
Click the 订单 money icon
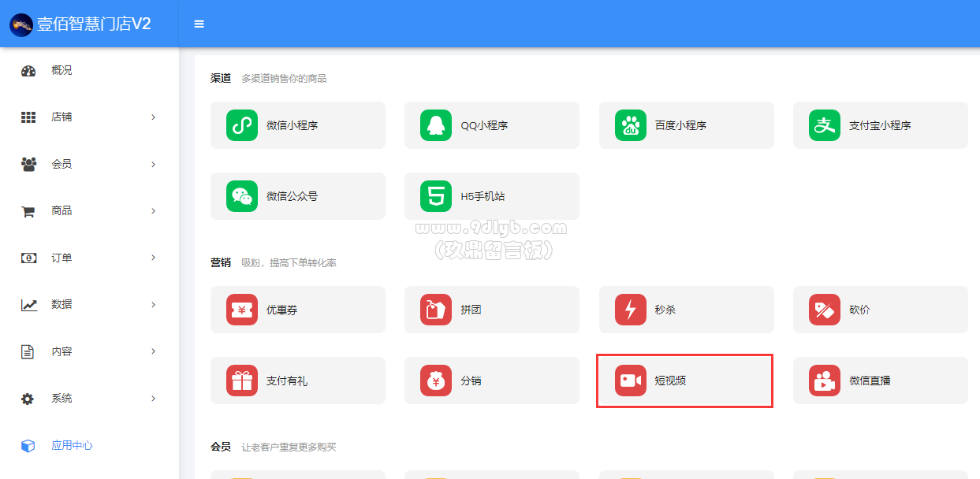click(x=28, y=258)
